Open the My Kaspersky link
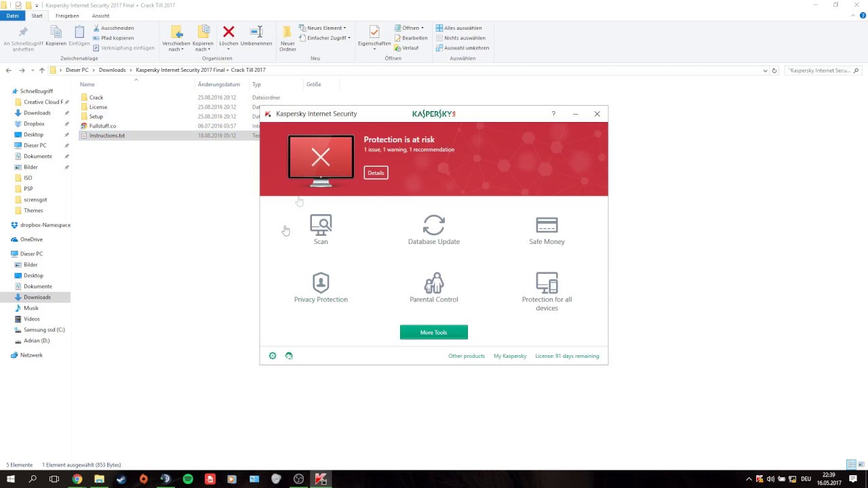The image size is (868, 488). coord(510,356)
